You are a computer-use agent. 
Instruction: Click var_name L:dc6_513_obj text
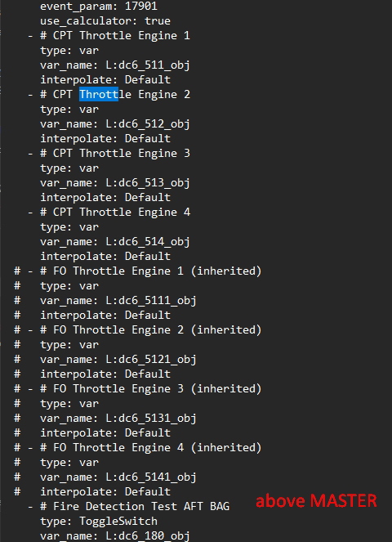pyautogui.click(x=115, y=183)
